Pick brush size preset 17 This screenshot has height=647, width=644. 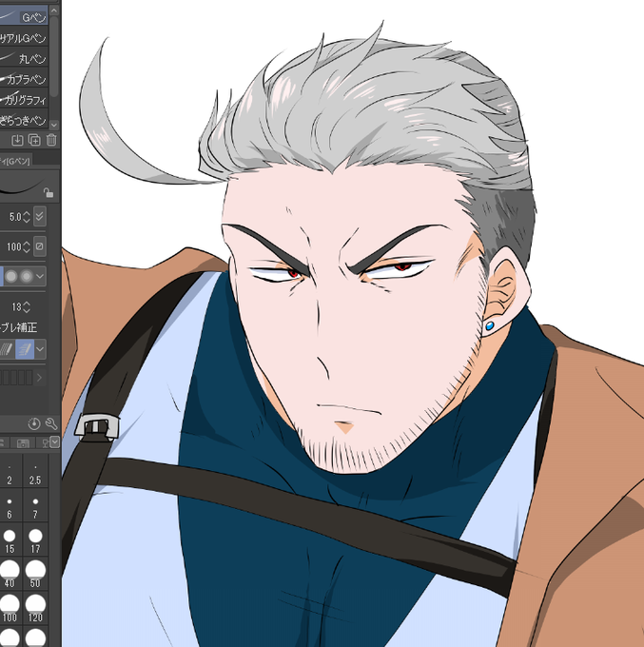[x=35, y=539]
